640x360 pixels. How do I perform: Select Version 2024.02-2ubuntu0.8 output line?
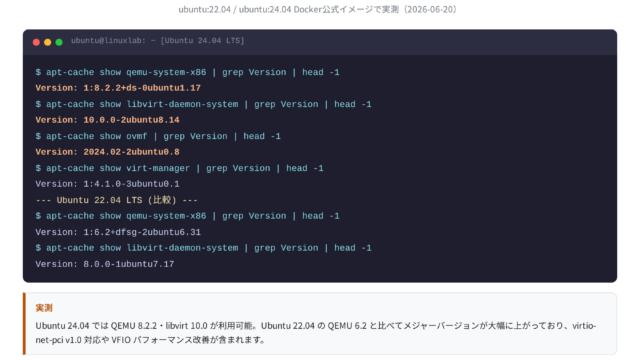tap(107, 152)
